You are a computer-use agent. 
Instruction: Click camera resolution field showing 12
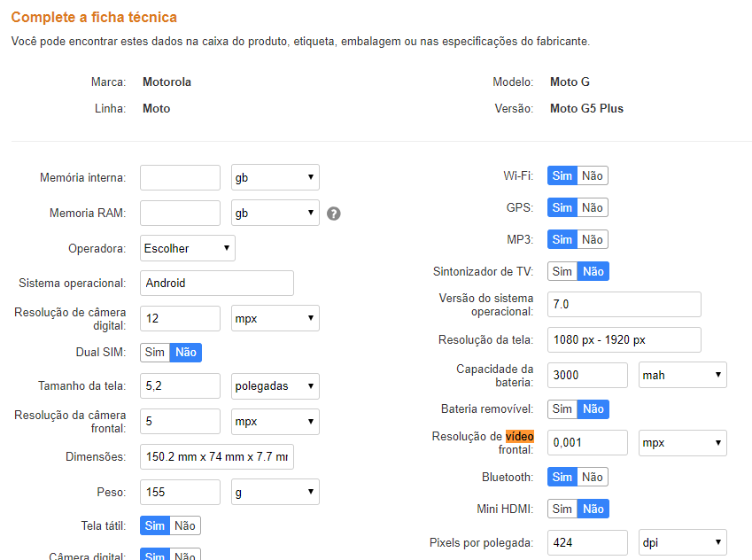point(181,318)
